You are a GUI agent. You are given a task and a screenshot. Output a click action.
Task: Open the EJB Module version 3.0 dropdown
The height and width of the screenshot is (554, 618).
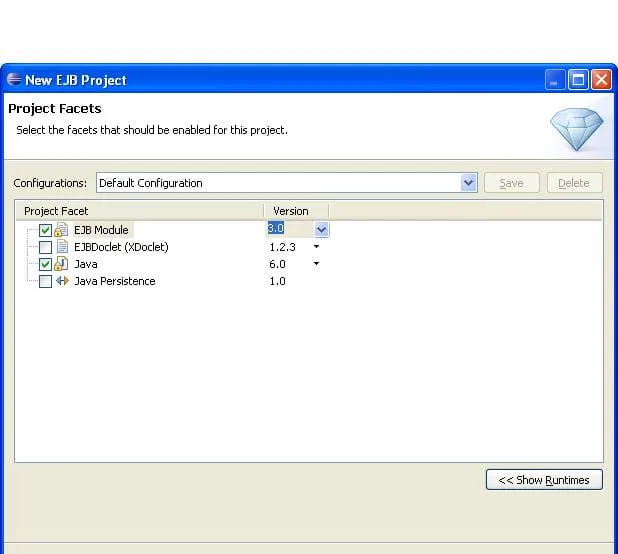tap(321, 229)
